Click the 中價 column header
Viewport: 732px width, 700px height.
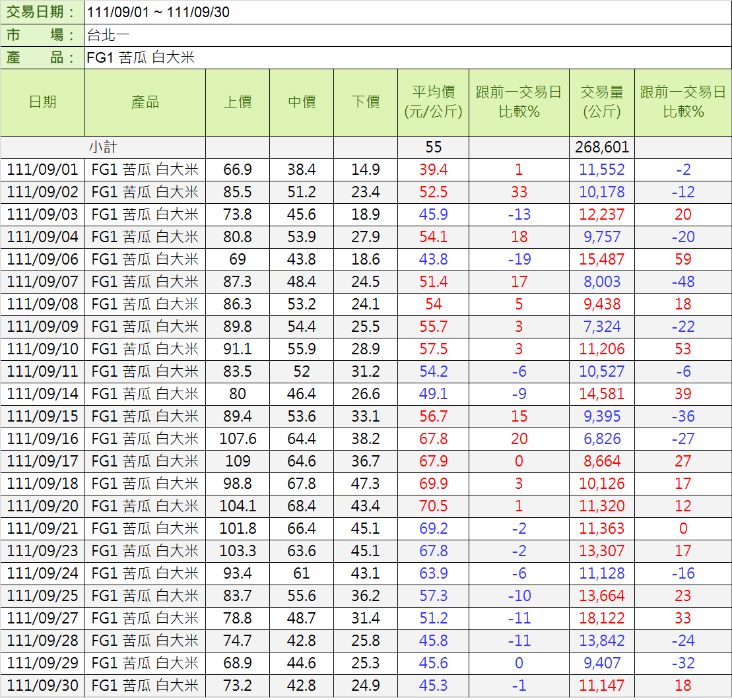click(302, 102)
